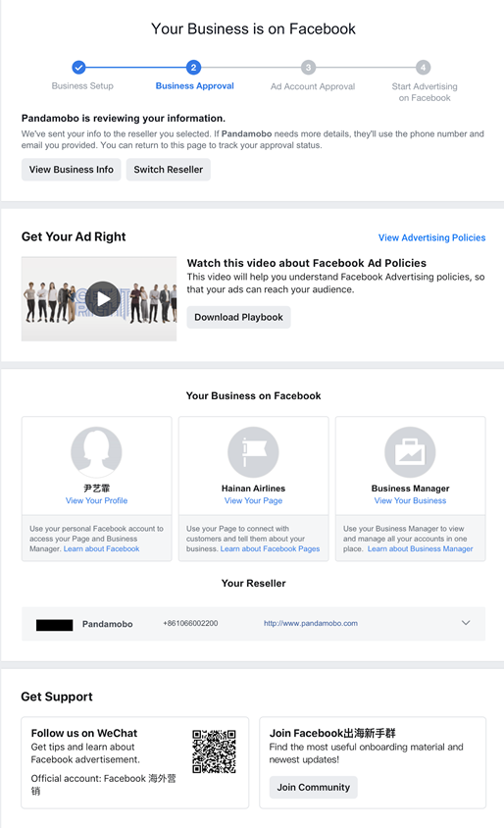This screenshot has width=504, height=828.
Task: Click the profile avatar icon
Action: (96, 452)
